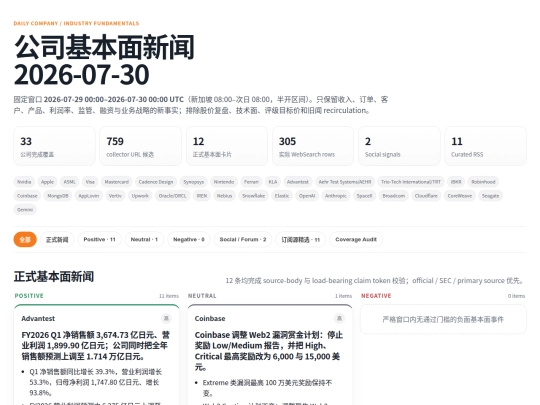Click the Apple company chip
This screenshot has height=405, width=540.
[47, 182]
